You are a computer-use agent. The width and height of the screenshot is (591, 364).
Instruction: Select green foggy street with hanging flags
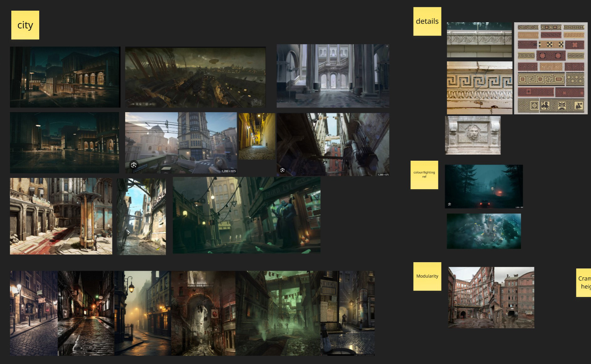click(x=278, y=313)
